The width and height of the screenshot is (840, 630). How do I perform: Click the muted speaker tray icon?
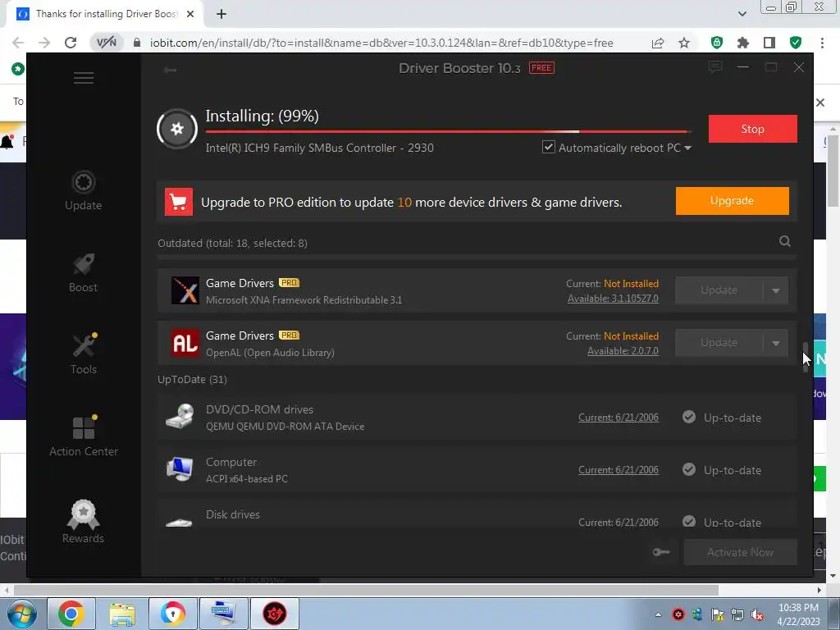[x=757, y=615]
